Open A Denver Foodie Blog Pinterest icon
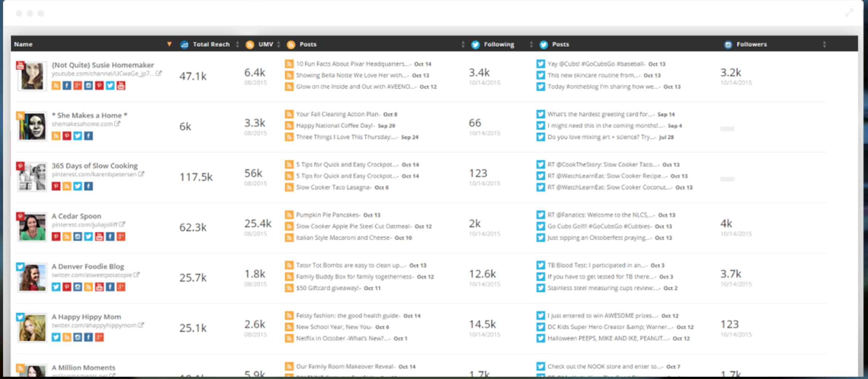 pos(67,287)
